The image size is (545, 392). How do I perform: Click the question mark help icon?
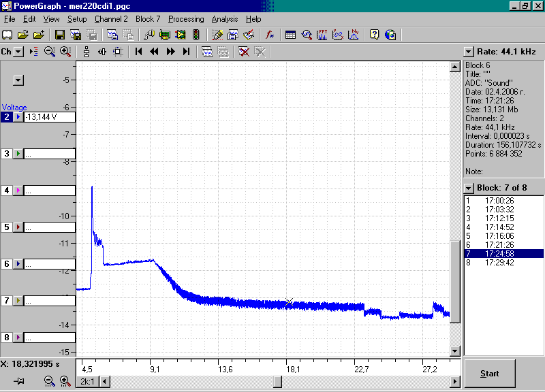(x=374, y=35)
